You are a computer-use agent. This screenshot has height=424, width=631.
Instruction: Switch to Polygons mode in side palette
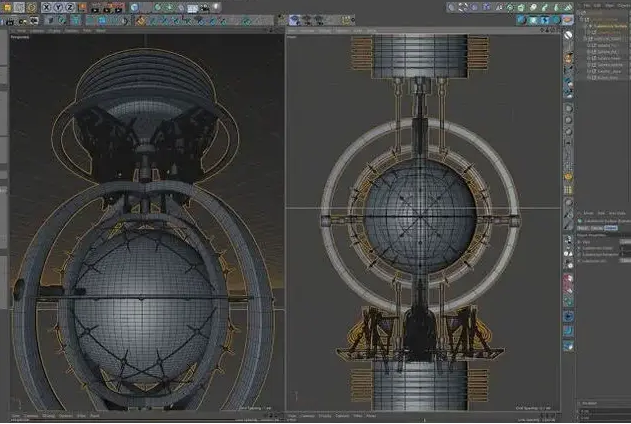tap(568, 132)
